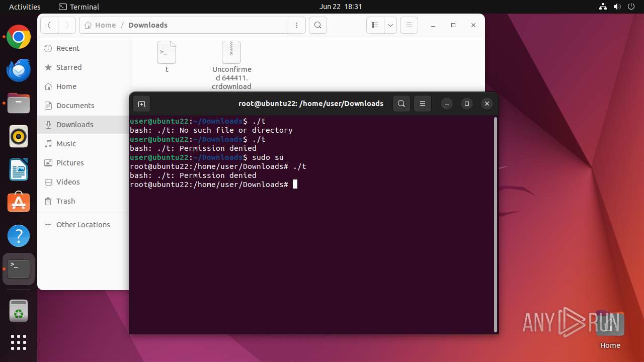Open Google Chrome from the dock
Screen dimensions: 644x362
19,37
